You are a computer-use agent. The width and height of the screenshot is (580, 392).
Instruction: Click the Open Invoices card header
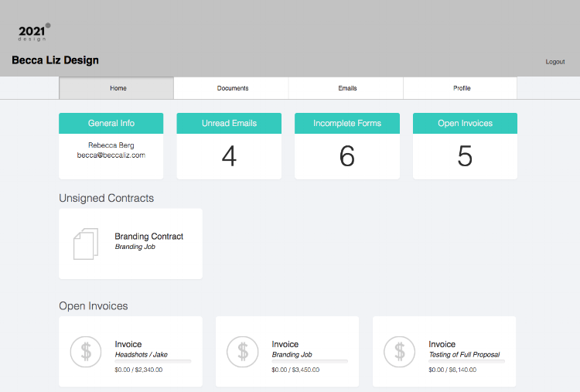[465, 123]
